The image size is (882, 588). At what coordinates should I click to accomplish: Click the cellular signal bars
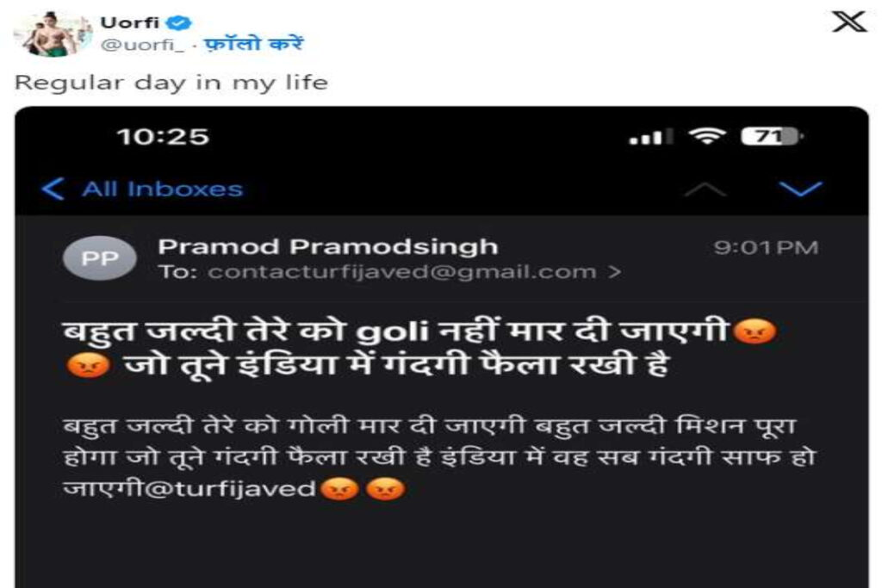click(x=650, y=137)
